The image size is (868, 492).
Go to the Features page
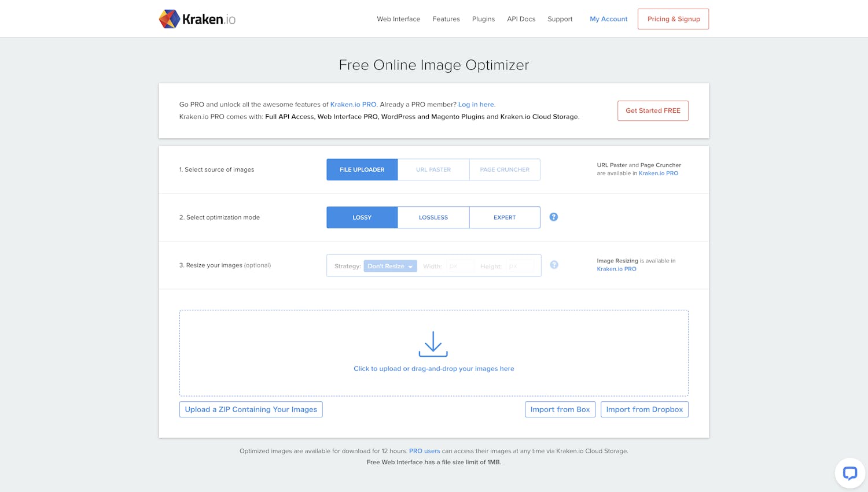click(446, 19)
